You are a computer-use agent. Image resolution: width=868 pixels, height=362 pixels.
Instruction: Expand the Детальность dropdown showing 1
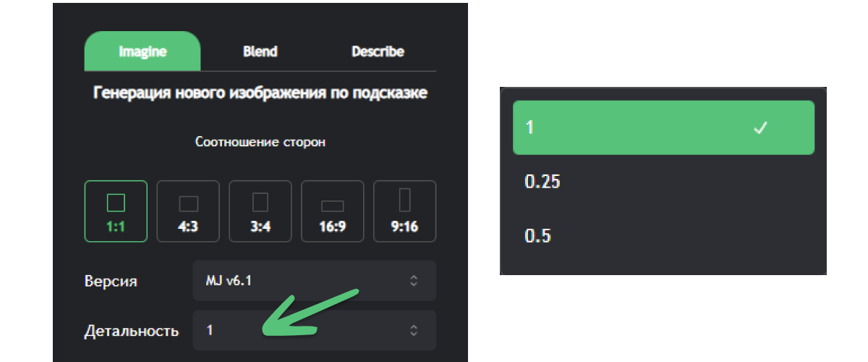click(x=314, y=330)
